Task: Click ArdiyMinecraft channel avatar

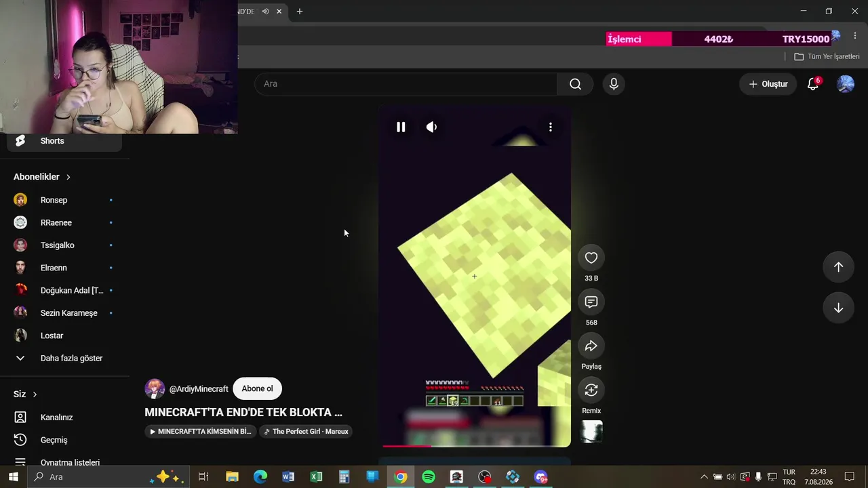Action: [155, 389]
